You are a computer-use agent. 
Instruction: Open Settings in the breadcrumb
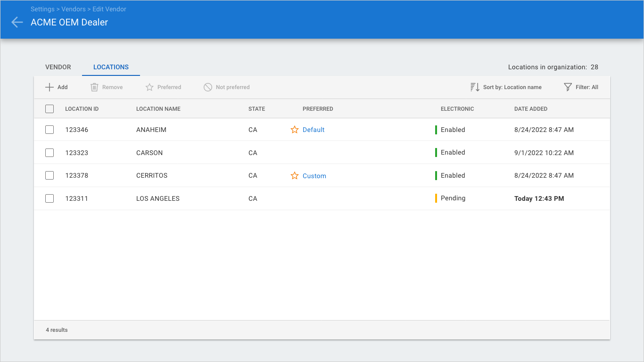42,9
